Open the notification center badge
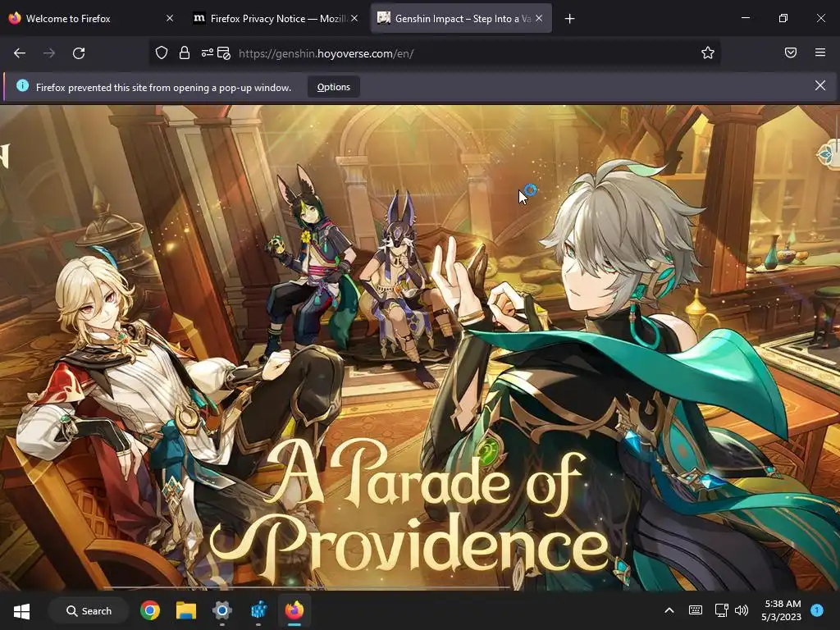Screen dimensions: 840x630 click(x=817, y=610)
